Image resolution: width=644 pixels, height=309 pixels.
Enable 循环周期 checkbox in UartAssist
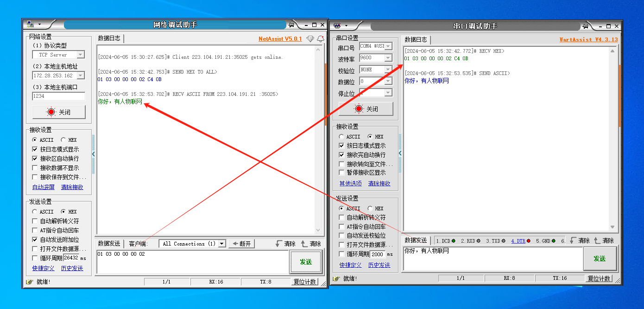point(342,254)
